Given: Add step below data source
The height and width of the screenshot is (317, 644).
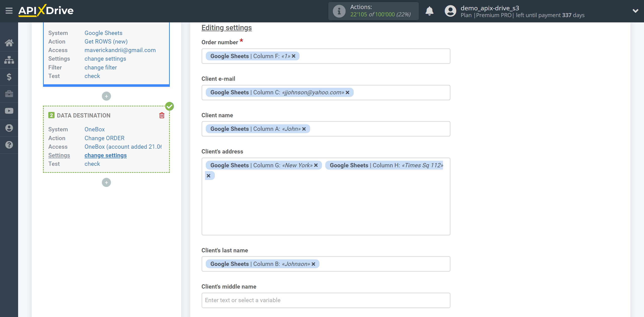Looking at the screenshot, I should click(106, 96).
